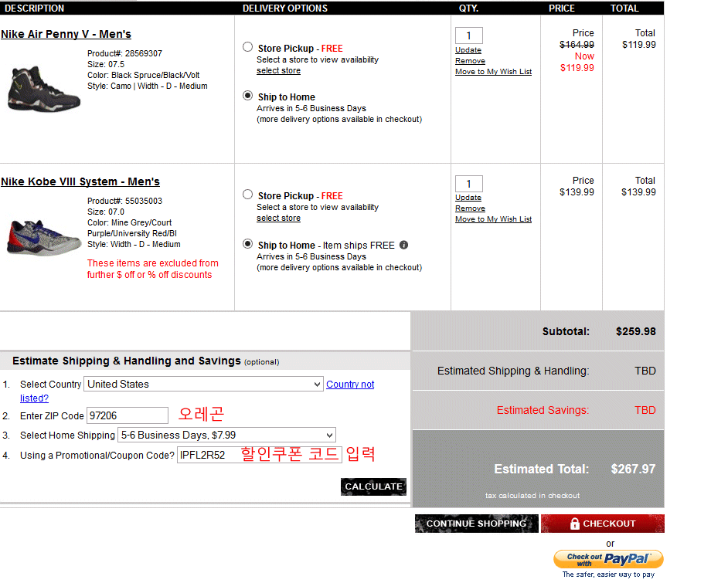
Task: Open the Nike Kobe VIII System - Men's title link
Action: pos(80,182)
